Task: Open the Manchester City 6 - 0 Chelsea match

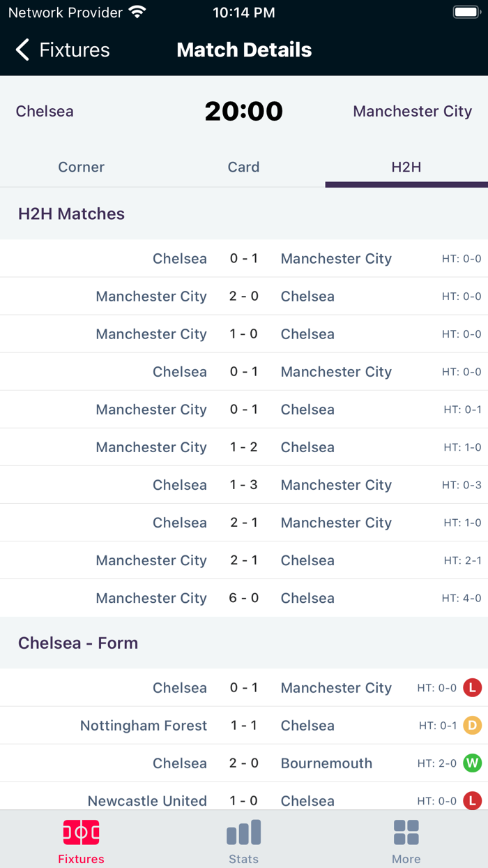Action: tap(244, 599)
